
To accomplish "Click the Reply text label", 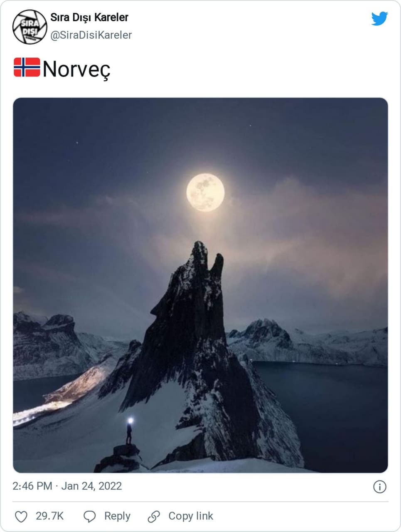I will tap(117, 516).
